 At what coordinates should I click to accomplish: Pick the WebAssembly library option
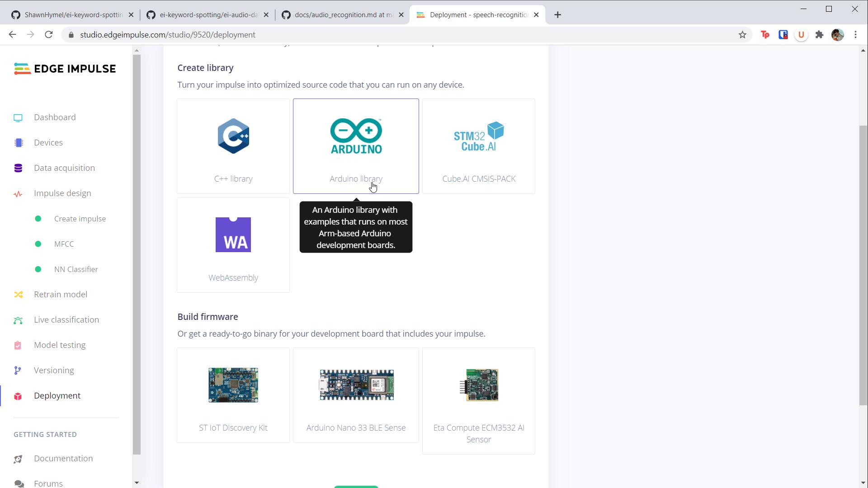[x=233, y=245]
